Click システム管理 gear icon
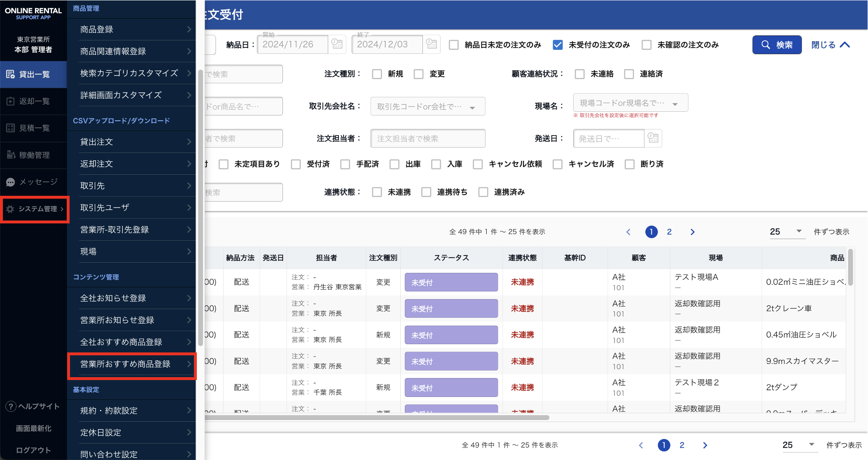The image size is (868, 460). [11, 209]
